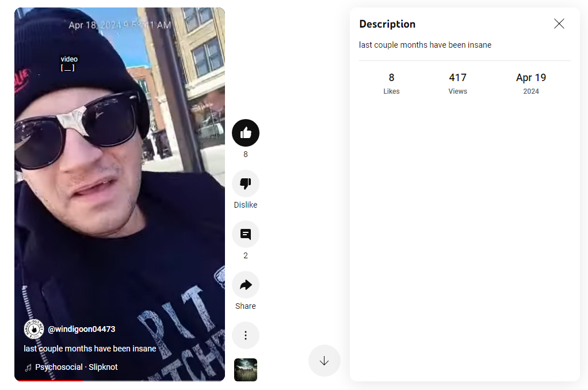
Task: Click the video title caption text overlay
Action: point(90,349)
